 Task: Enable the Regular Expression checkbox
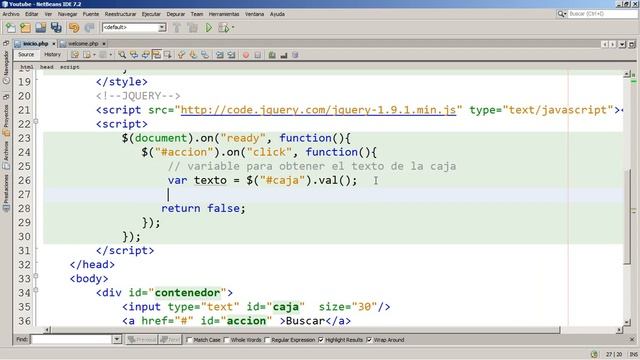pyautogui.click(x=267, y=340)
